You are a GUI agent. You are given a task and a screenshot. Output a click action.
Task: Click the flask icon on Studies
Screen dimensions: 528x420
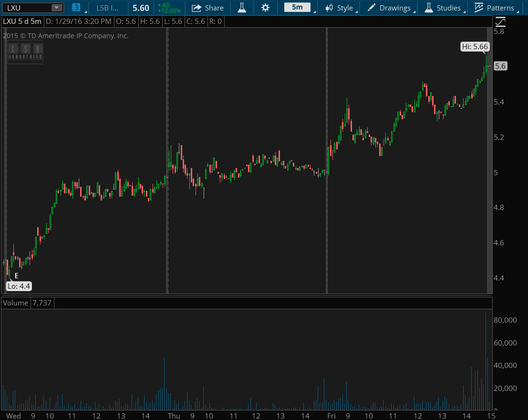pyautogui.click(x=428, y=8)
